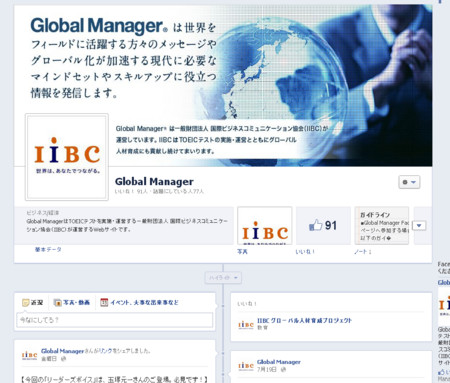
Task: Select the 近況 status tab
Action: tap(32, 302)
